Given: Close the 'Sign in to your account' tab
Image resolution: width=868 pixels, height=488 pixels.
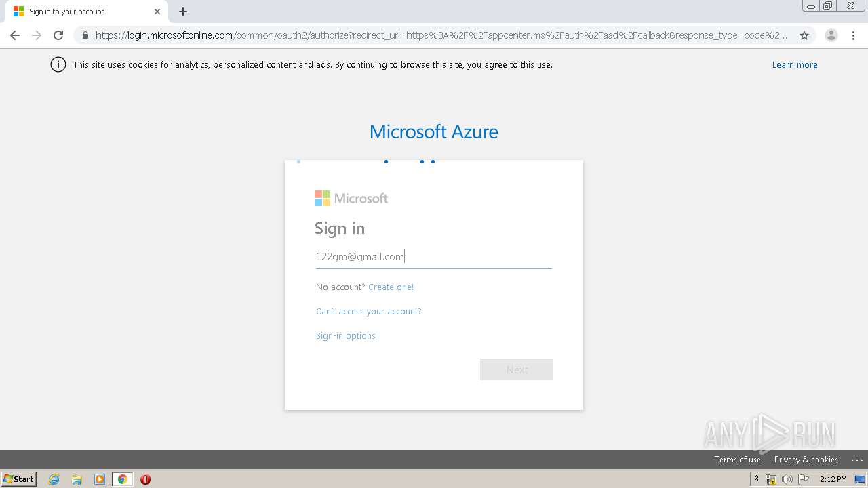Looking at the screenshot, I should point(157,12).
